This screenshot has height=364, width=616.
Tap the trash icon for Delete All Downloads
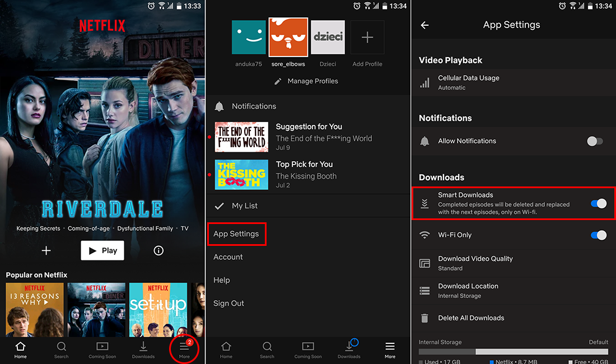pos(424,318)
